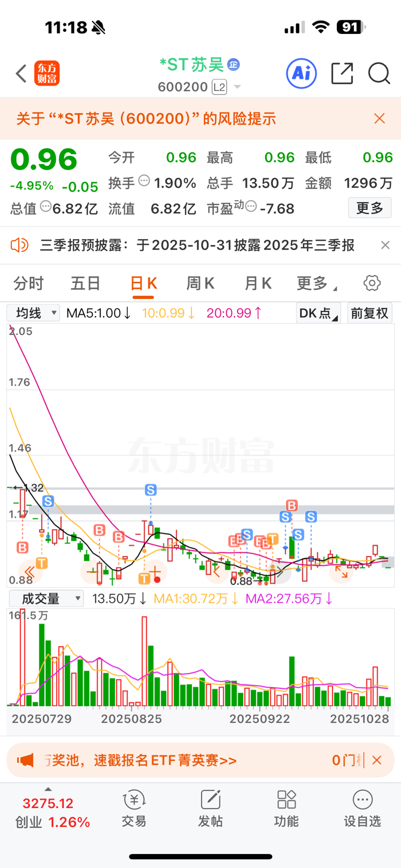Tap the blue 企 badge beside stock name
The image size is (401, 868).
[233, 65]
